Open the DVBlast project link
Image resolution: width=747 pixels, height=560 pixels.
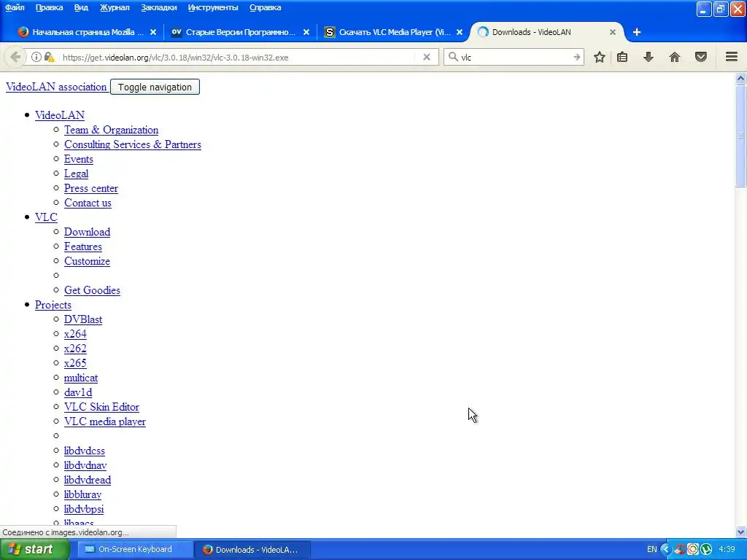83,319
